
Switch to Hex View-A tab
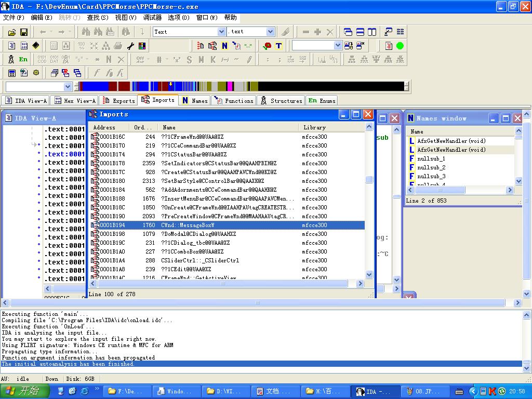click(x=75, y=101)
